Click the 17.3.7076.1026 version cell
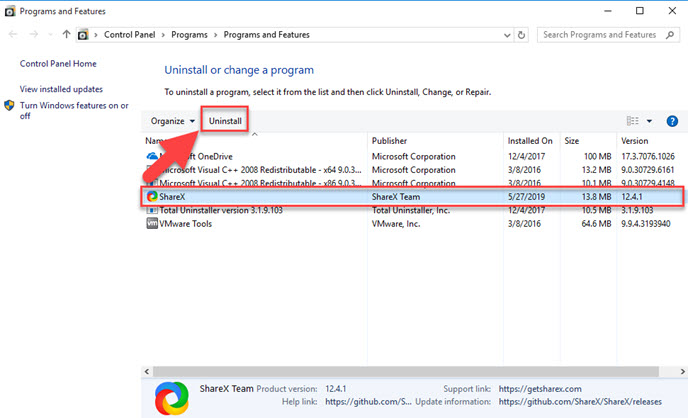688x418 pixels. tap(648, 156)
